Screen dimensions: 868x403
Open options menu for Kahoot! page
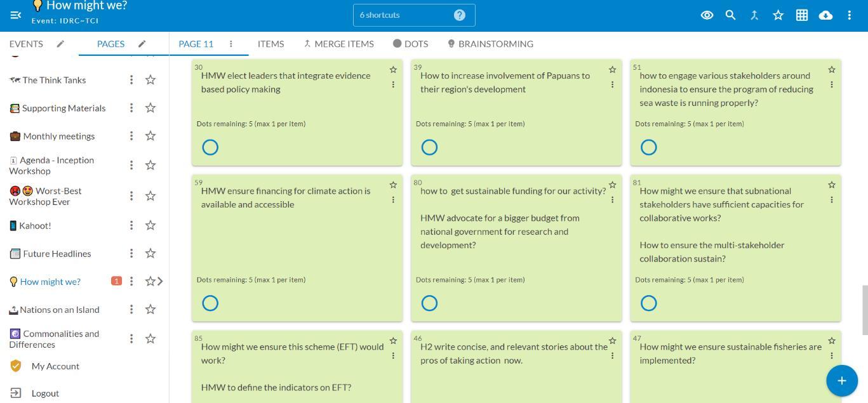coord(131,225)
